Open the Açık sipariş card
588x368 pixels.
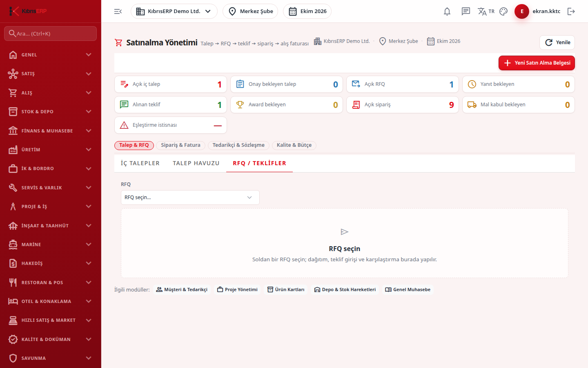(x=403, y=105)
